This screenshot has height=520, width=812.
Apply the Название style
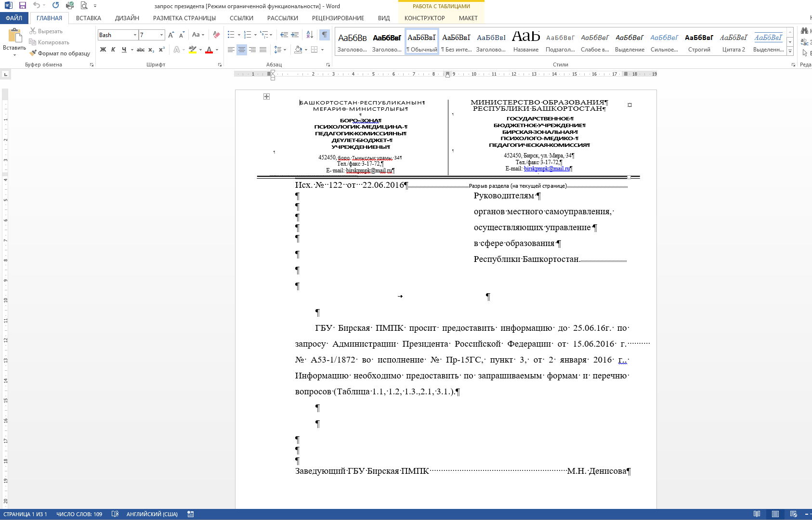point(526,42)
